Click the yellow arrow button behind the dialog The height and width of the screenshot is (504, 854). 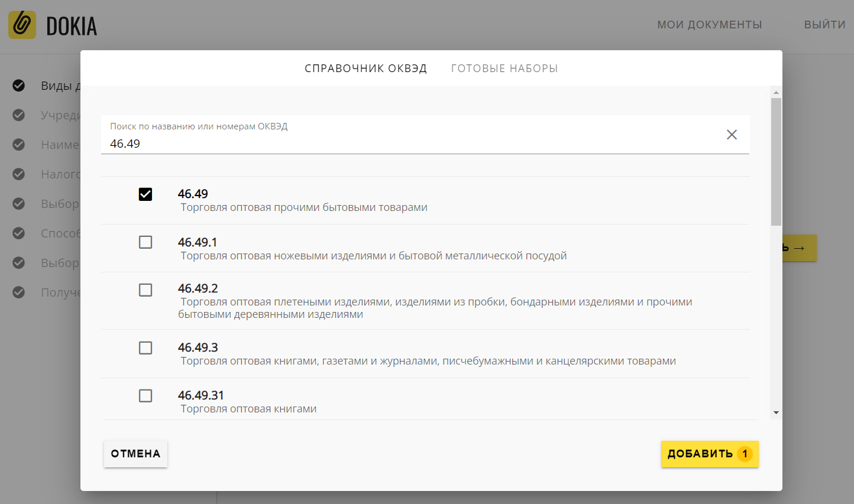(x=800, y=248)
